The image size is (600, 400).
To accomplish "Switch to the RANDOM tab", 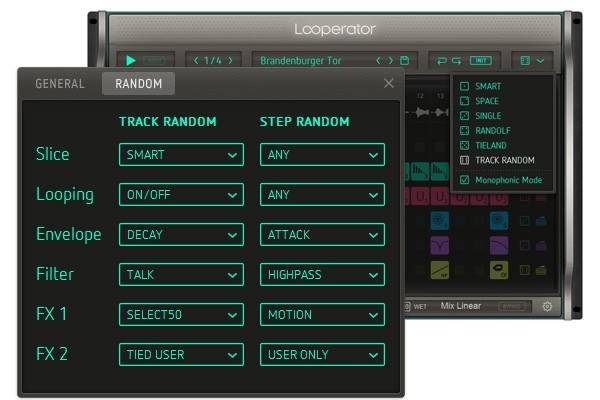I will point(139,83).
